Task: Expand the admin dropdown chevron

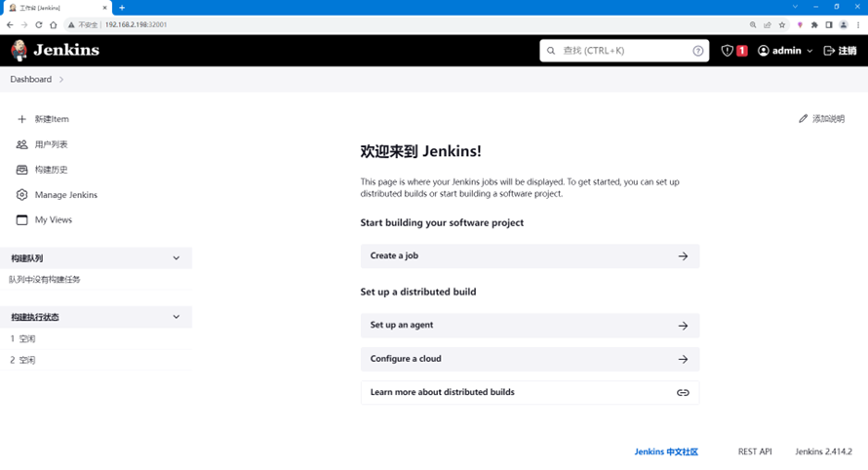Action: point(809,51)
